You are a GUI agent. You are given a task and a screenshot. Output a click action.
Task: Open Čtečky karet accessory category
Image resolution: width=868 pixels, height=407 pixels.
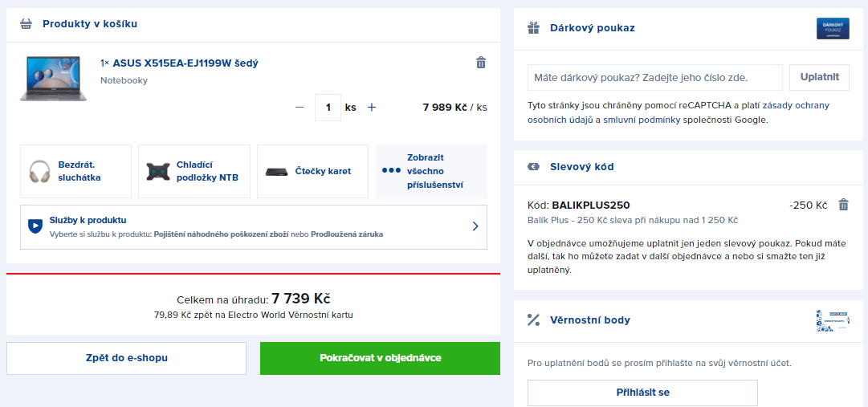(x=313, y=171)
